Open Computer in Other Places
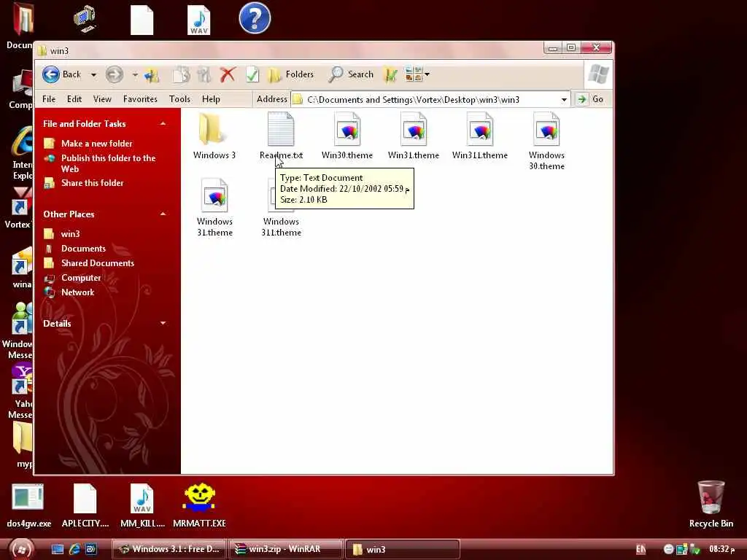Screen dimensions: 747x560 coord(81,278)
